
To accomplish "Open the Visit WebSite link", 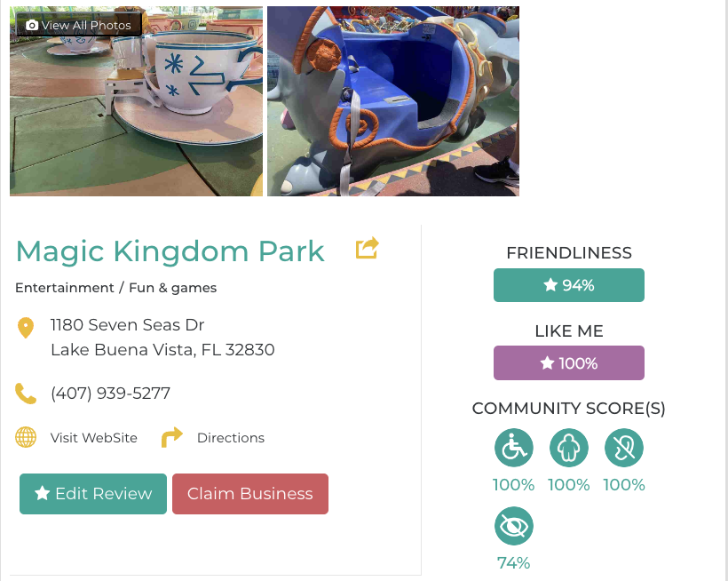I will click(x=94, y=437).
